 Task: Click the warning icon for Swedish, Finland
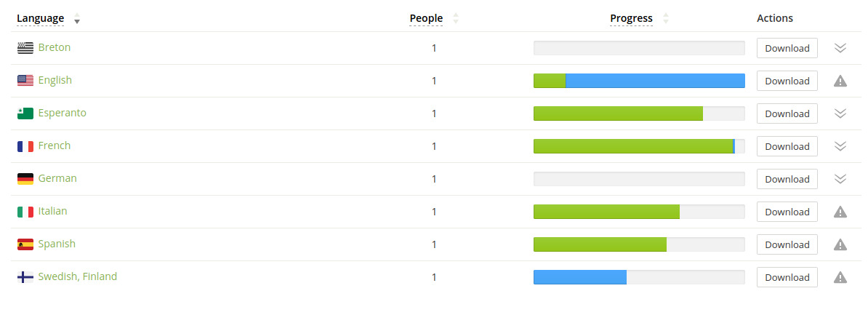coord(840,276)
